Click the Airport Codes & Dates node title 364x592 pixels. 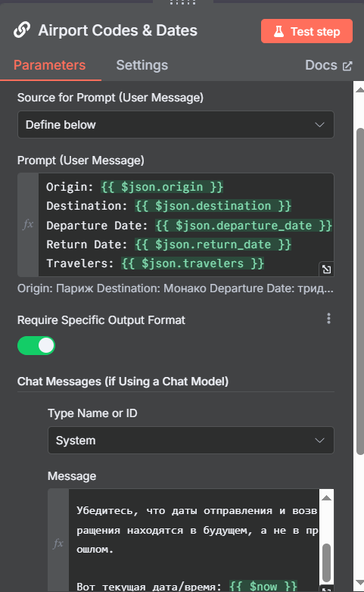point(118,30)
